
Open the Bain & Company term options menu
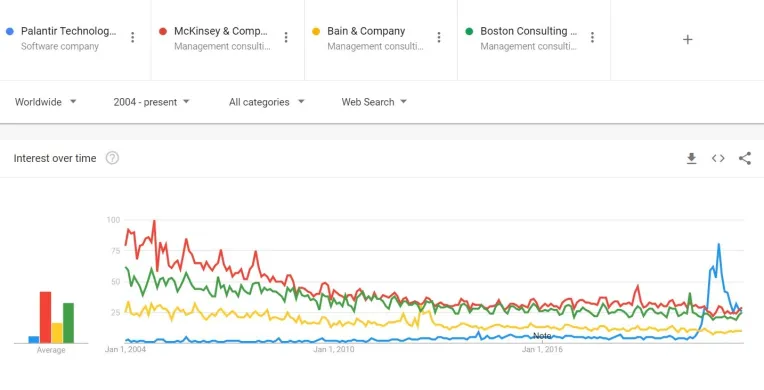pyautogui.click(x=439, y=38)
